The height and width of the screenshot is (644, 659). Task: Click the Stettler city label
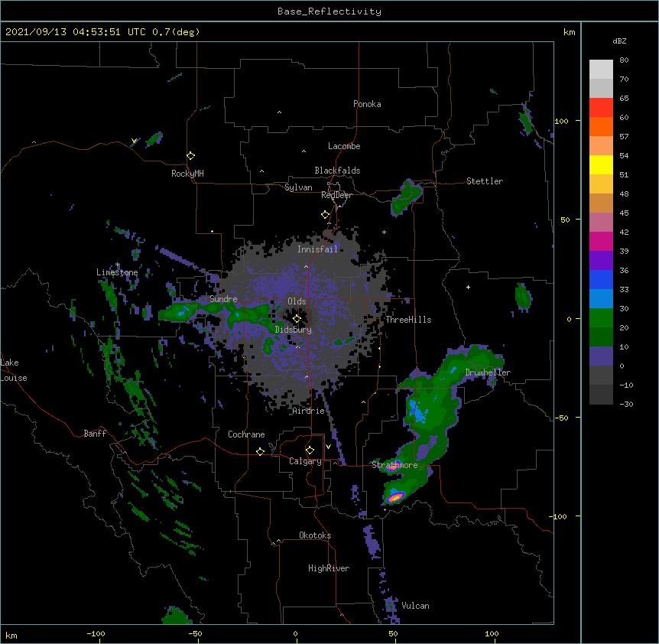[484, 181]
